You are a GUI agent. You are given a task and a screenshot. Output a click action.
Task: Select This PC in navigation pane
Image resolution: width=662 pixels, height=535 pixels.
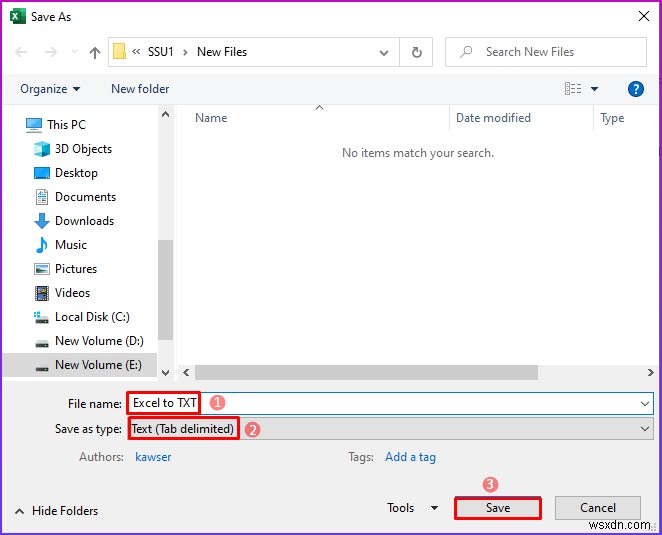[x=66, y=125]
